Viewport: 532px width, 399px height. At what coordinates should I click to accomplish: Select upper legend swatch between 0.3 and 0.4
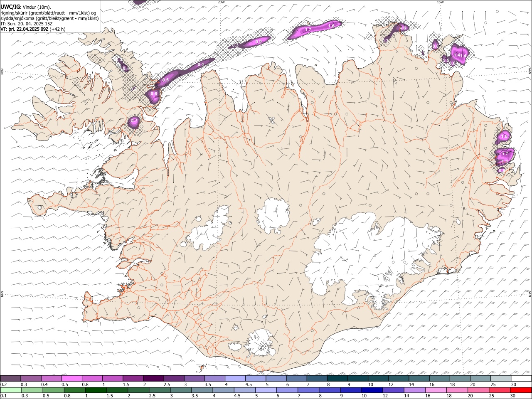pyautogui.click(x=31, y=378)
